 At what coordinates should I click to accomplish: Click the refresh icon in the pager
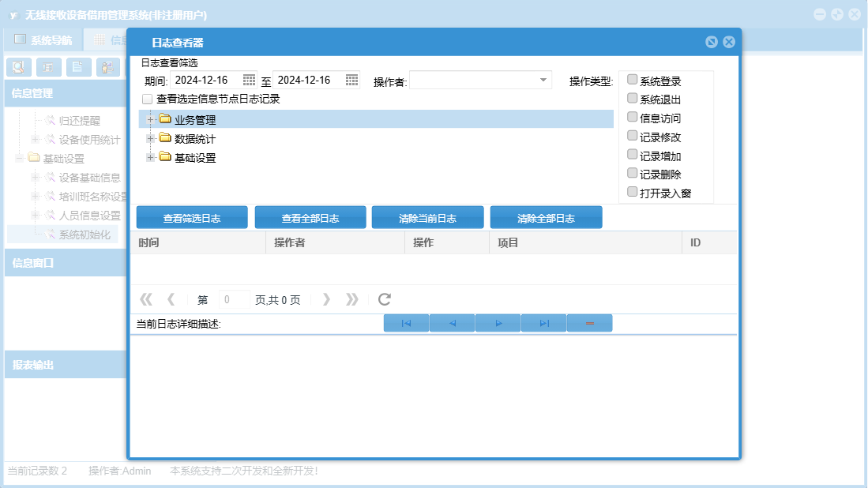pyautogui.click(x=385, y=299)
